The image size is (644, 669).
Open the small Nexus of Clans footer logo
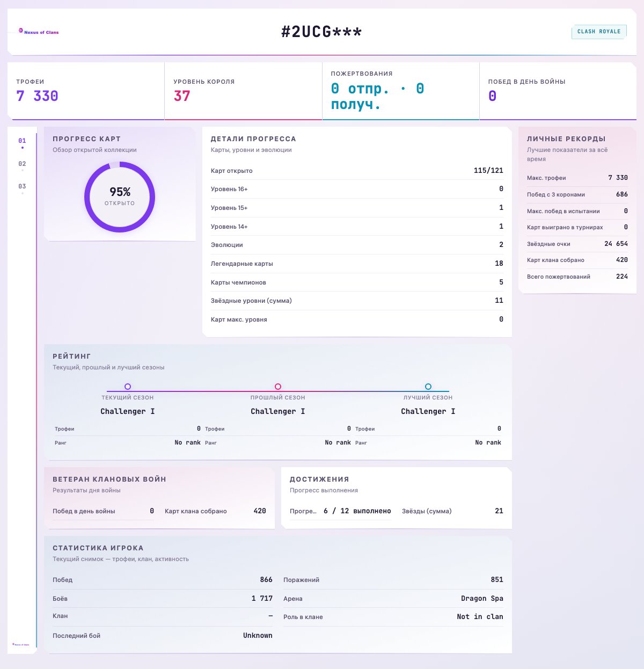tap(21, 644)
